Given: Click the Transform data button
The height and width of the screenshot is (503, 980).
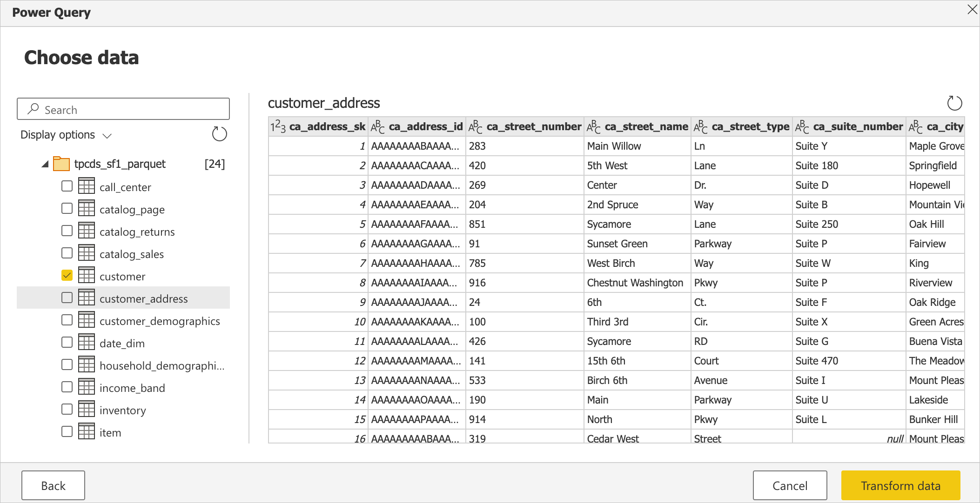Looking at the screenshot, I should pos(899,485).
